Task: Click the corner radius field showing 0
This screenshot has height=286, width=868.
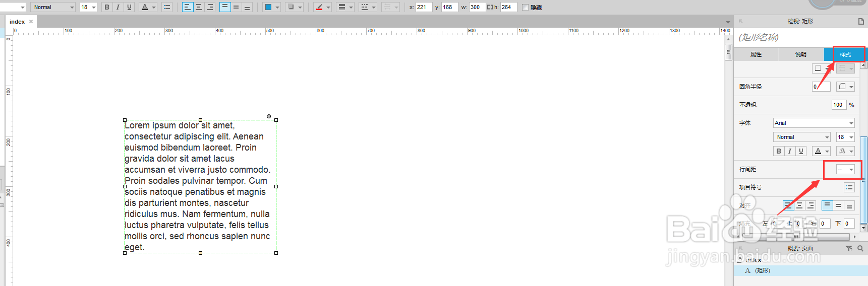Action: (821, 87)
